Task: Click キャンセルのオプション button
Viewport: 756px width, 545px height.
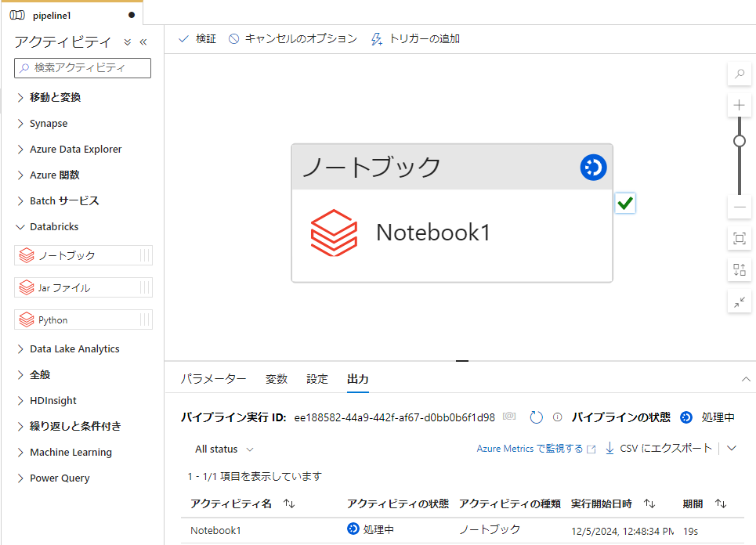Action: pos(293,38)
